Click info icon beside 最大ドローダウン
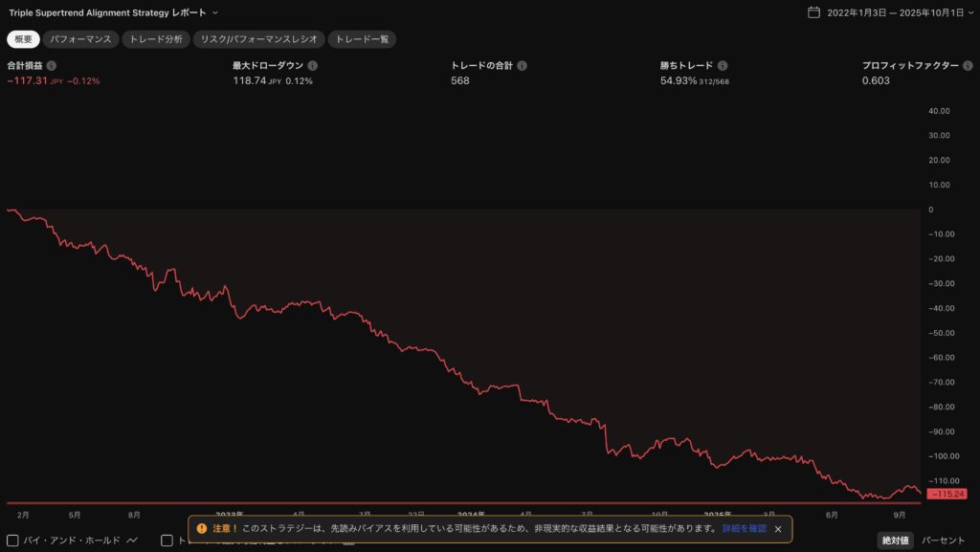 313,66
